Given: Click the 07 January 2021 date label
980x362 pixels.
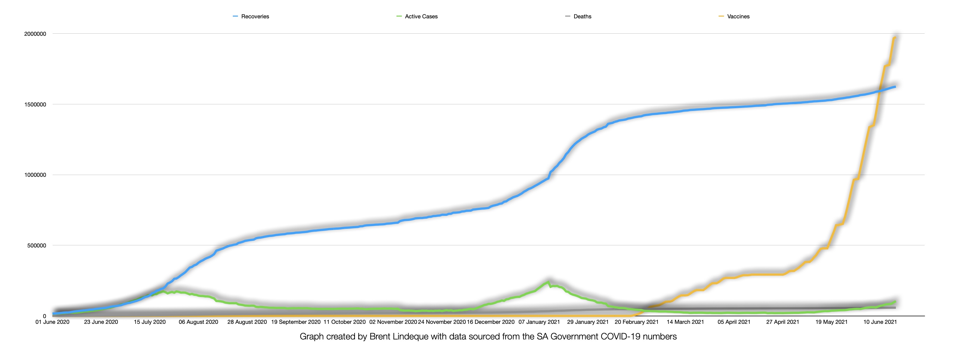Looking at the screenshot, I should click(539, 322).
